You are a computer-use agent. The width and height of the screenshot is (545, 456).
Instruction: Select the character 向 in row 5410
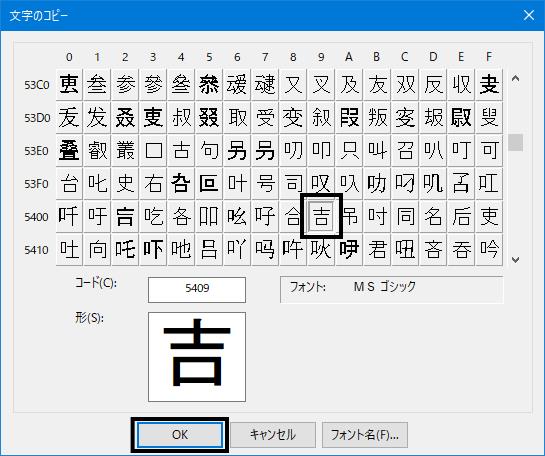click(x=97, y=250)
